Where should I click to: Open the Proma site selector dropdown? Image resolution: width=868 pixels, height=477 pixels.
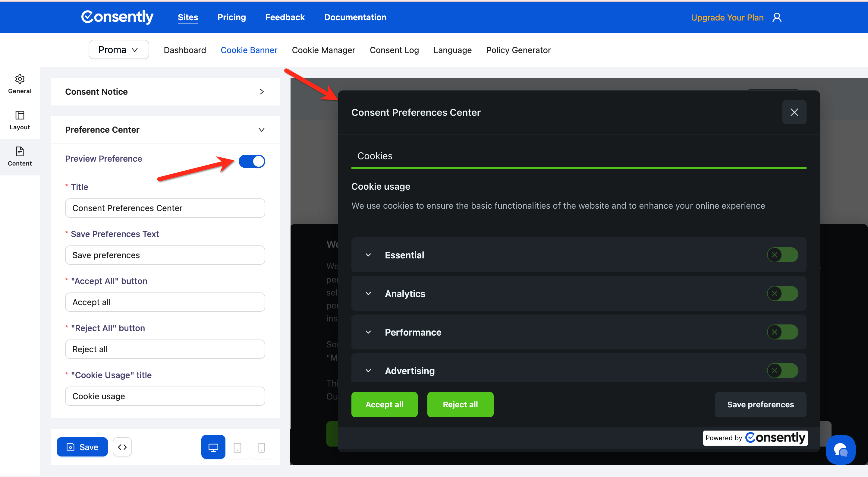pyautogui.click(x=119, y=50)
